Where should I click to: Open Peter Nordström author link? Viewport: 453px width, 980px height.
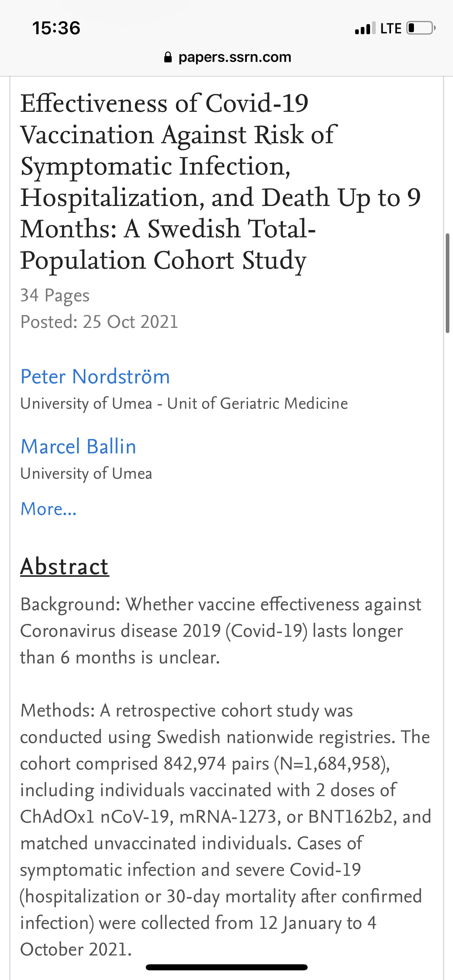[95, 377]
